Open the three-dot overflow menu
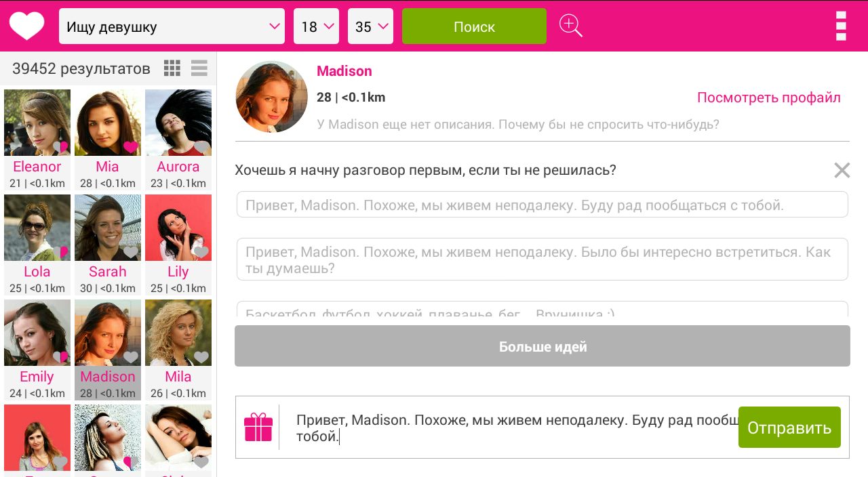Image resolution: width=868 pixels, height=477 pixels. 841,26
